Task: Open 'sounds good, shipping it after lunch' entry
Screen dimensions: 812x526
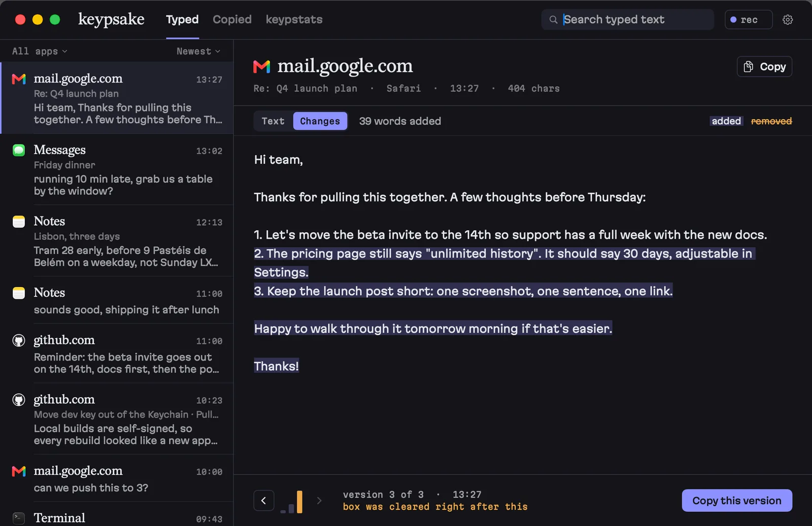Action: coord(117,300)
